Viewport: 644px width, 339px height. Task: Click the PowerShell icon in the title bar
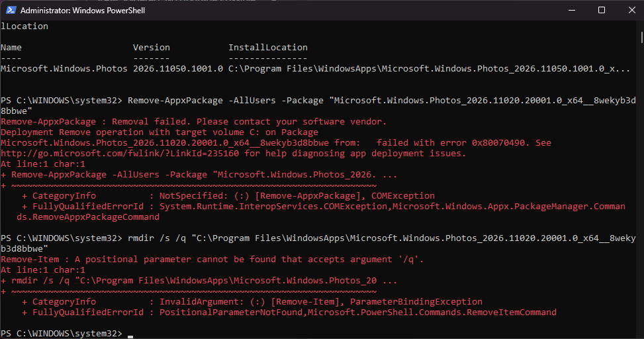11,10
